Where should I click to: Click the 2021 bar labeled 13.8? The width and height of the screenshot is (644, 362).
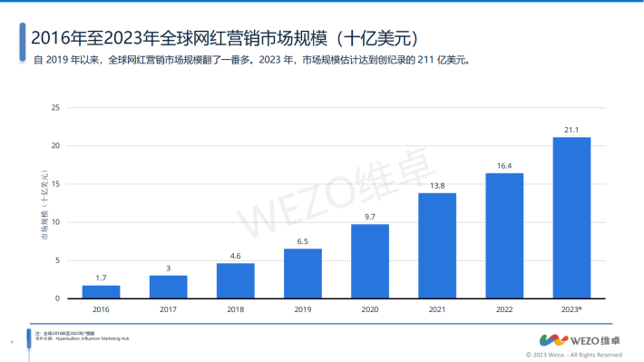point(437,246)
